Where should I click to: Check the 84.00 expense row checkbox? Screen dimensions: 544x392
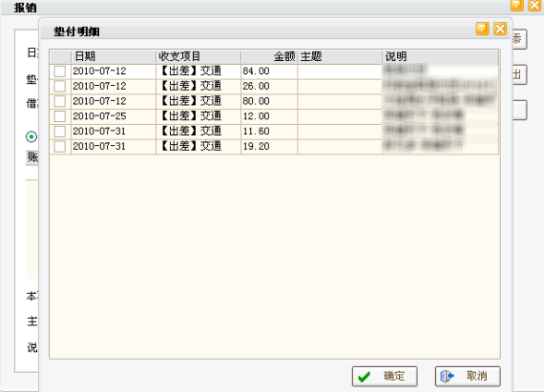coord(60,72)
